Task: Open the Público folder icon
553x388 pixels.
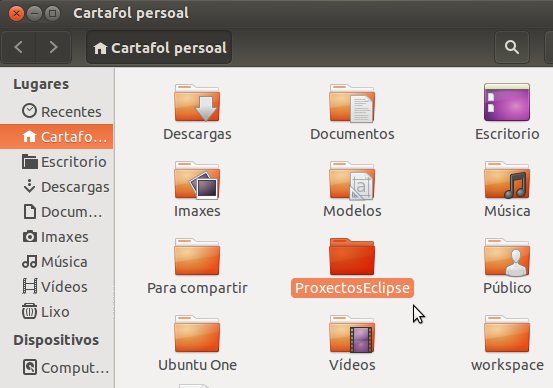Action: pos(507,257)
